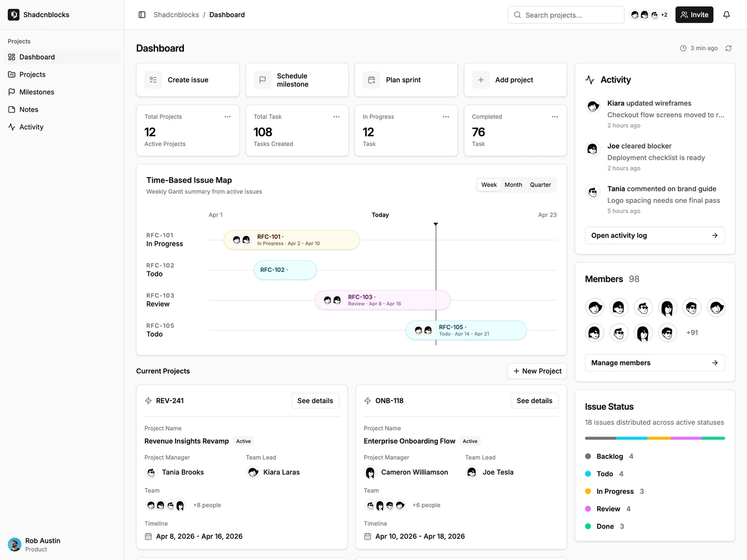The height and width of the screenshot is (560, 747).
Task: Toggle the sidebar panel icon
Action: click(x=142, y=15)
